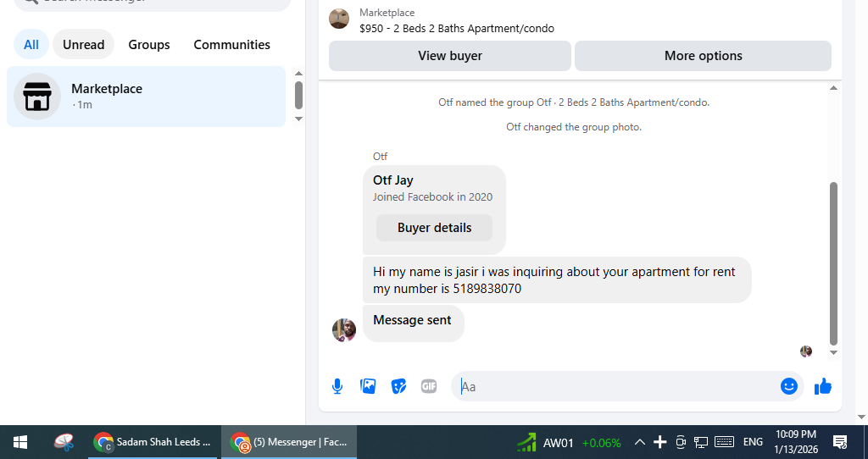
Task: Switch to the Unread filter tab
Action: (84, 44)
